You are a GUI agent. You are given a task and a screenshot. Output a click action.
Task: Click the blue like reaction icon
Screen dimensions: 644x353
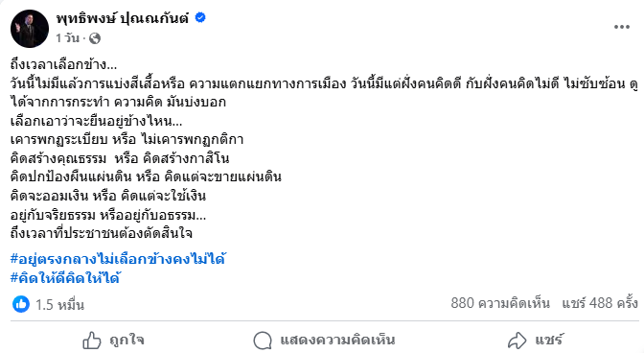[21, 304]
